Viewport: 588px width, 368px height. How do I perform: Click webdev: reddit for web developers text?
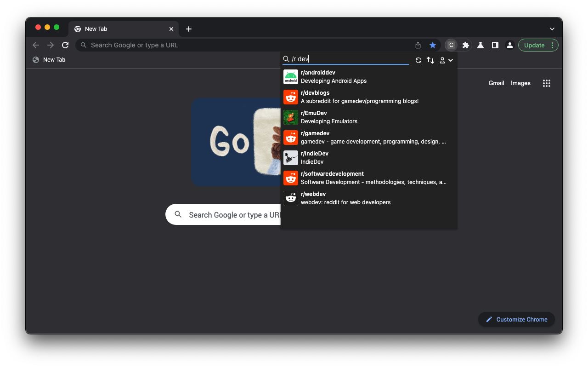coord(346,202)
